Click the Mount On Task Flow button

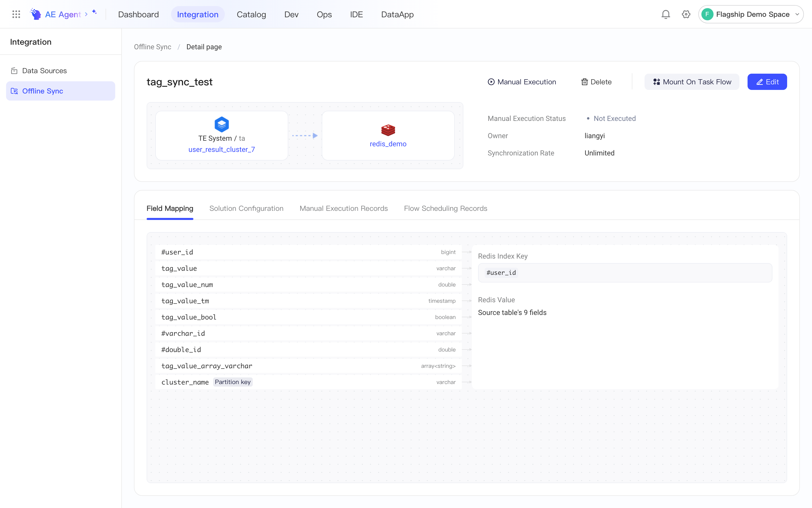coord(691,82)
